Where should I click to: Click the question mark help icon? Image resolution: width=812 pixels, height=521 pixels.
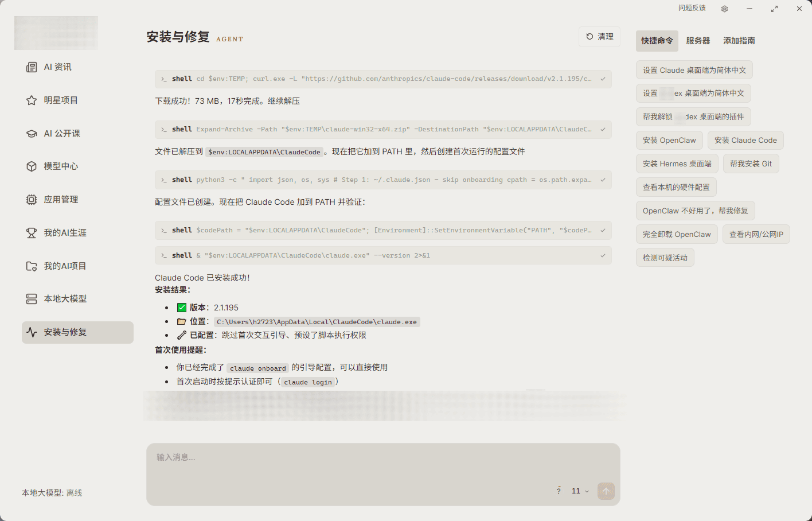[x=559, y=491]
